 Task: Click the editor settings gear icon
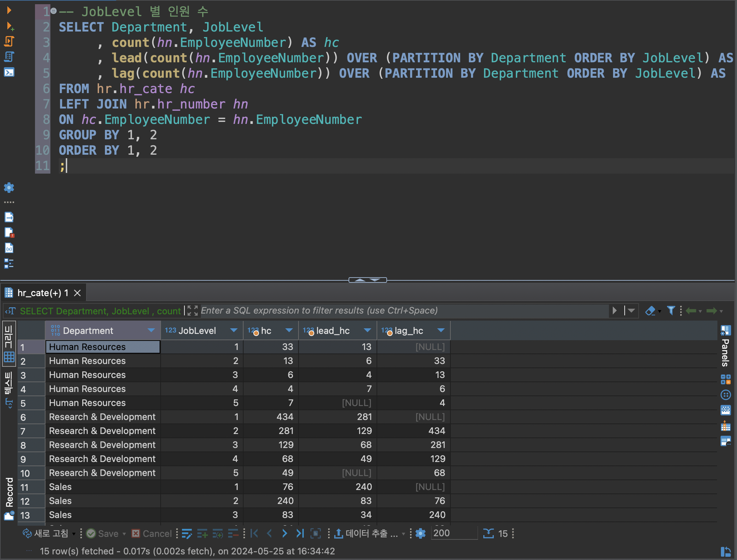point(9,188)
